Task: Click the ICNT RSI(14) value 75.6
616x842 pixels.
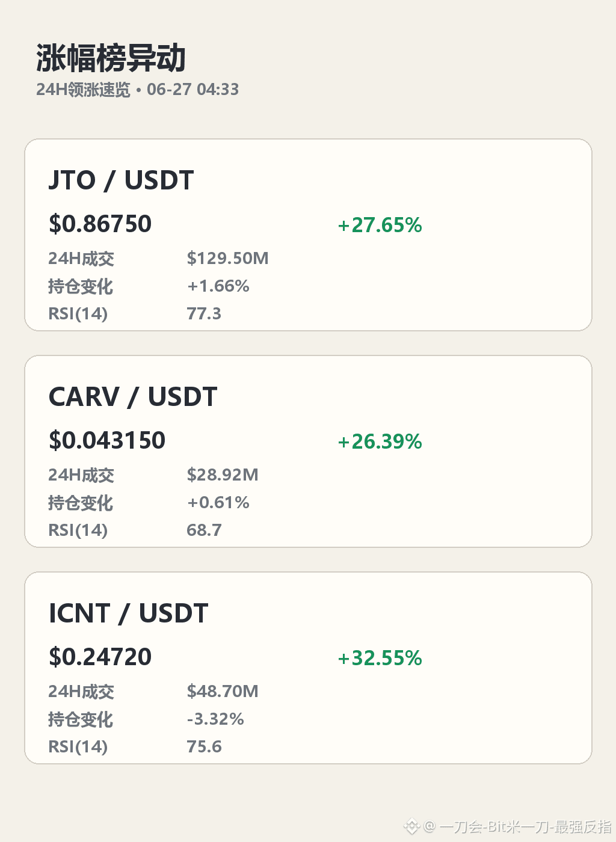Action: [x=204, y=747]
